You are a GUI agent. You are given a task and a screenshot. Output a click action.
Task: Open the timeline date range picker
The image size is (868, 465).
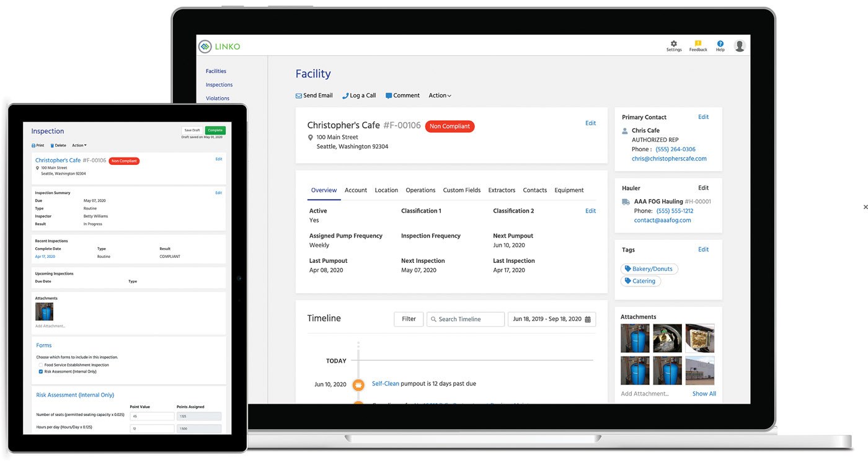click(551, 319)
